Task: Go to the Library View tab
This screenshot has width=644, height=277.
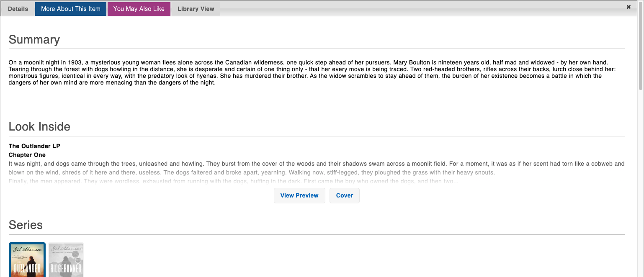Action: [196, 9]
